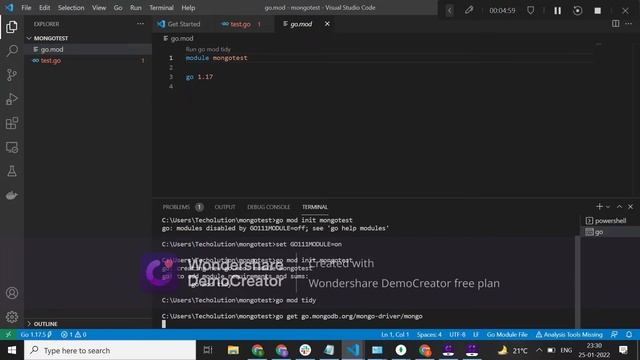Viewport: 640px width, 360px height.
Task: Change the LF end of line sequence
Action: (476, 334)
